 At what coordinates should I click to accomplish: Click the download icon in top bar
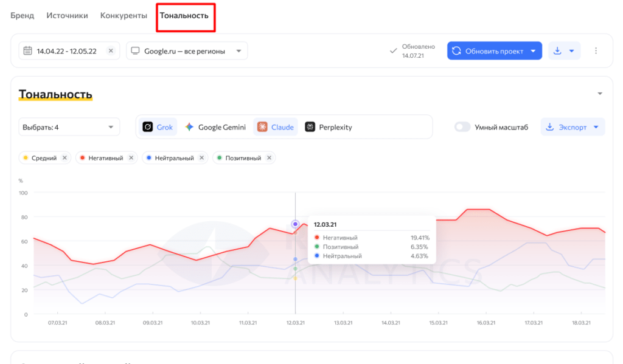557,51
